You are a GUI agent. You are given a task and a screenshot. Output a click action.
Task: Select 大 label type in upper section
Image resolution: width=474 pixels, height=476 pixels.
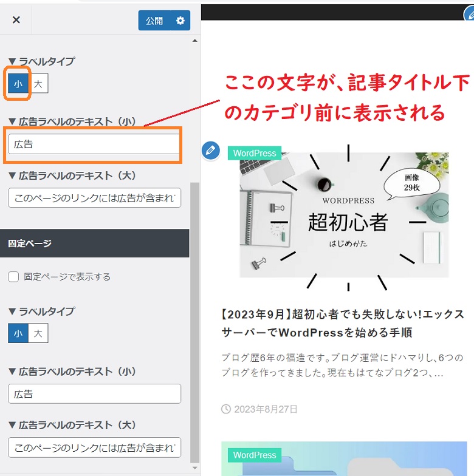38,84
